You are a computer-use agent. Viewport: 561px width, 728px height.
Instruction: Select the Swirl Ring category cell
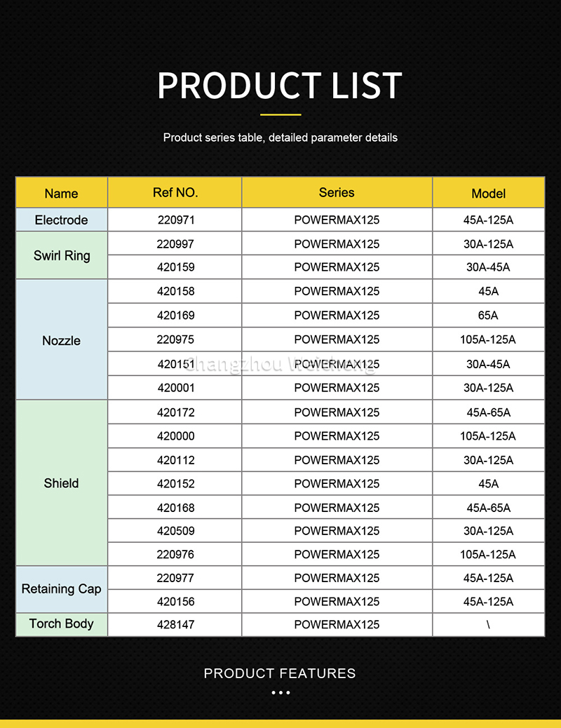click(62, 256)
